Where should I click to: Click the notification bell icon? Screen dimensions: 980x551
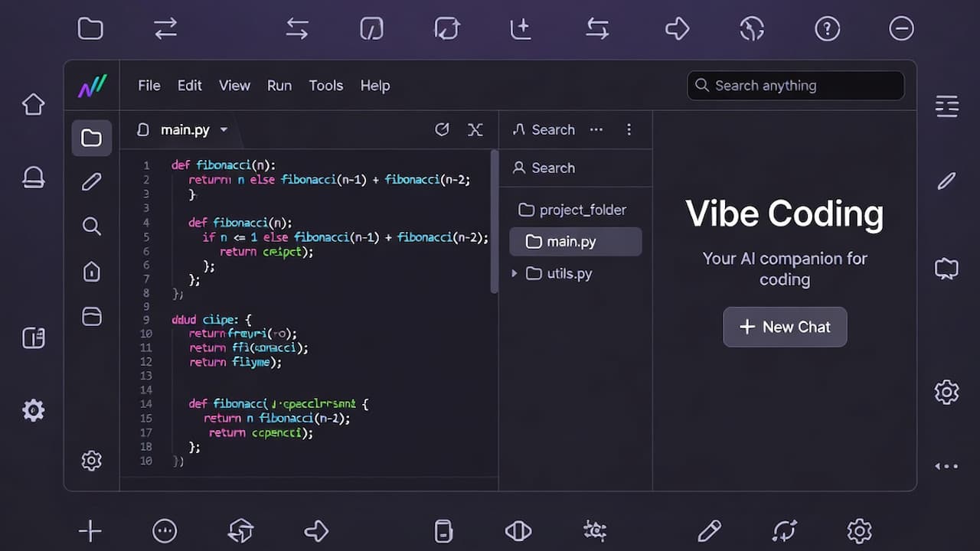coord(33,178)
